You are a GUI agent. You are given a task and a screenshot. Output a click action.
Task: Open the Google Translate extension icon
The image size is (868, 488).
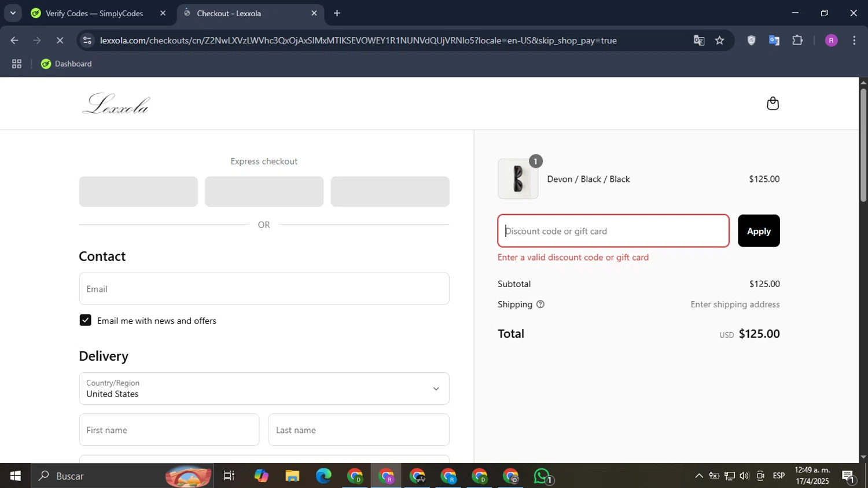click(774, 41)
